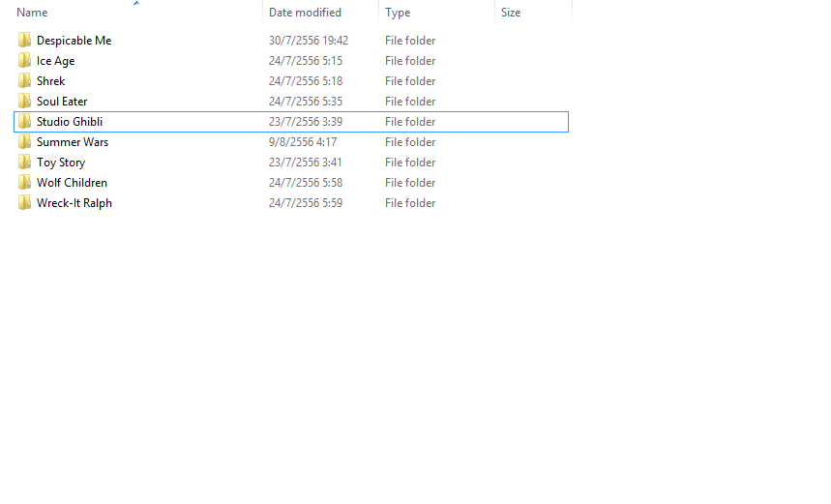Click date 9/8/2556 4:17

click(x=303, y=142)
